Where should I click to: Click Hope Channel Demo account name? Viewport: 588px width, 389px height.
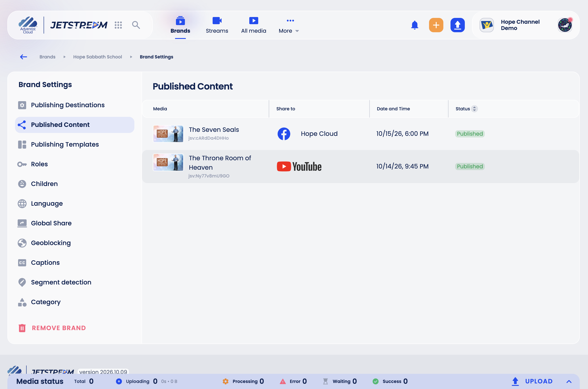coord(520,25)
